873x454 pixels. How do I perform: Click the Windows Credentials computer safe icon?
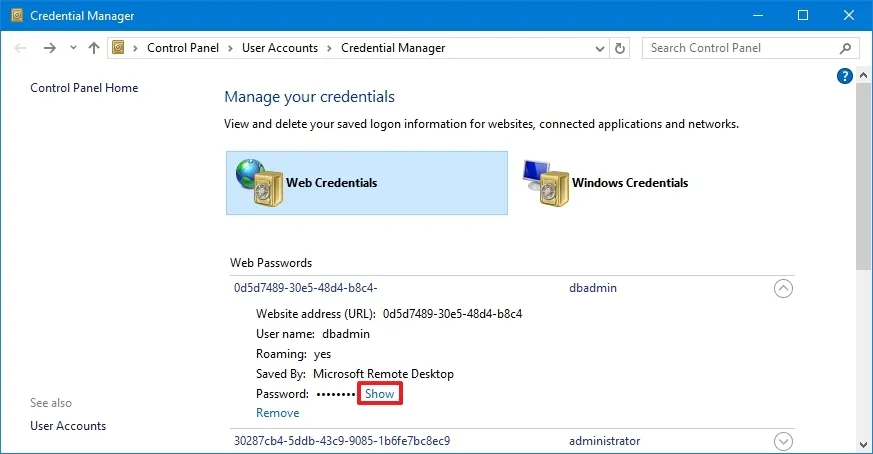[x=546, y=183]
